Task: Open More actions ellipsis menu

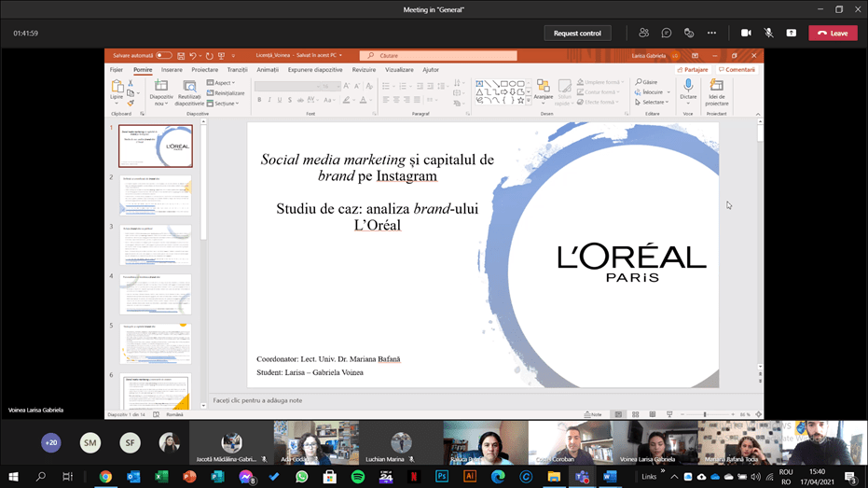Action: click(x=711, y=33)
